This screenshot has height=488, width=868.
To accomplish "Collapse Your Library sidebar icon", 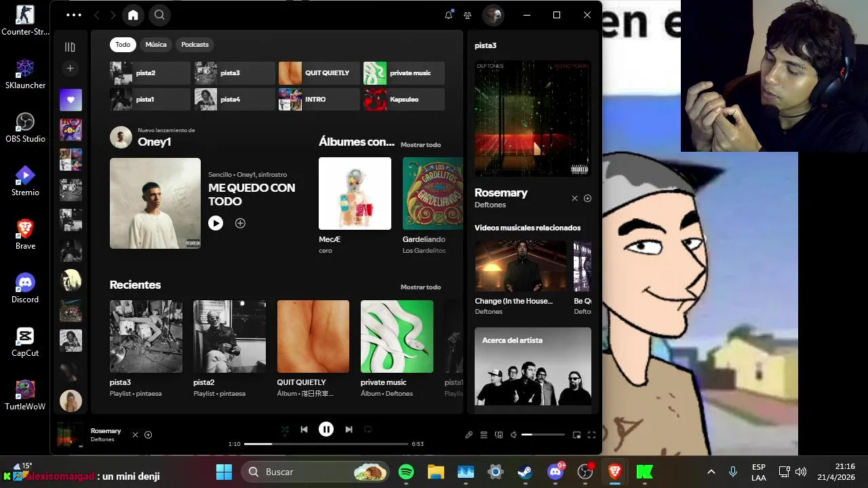I will point(70,47).
